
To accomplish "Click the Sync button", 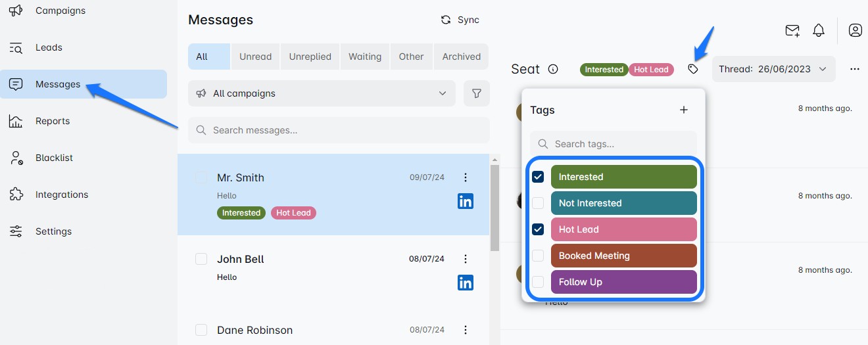I will click(460, 20).
